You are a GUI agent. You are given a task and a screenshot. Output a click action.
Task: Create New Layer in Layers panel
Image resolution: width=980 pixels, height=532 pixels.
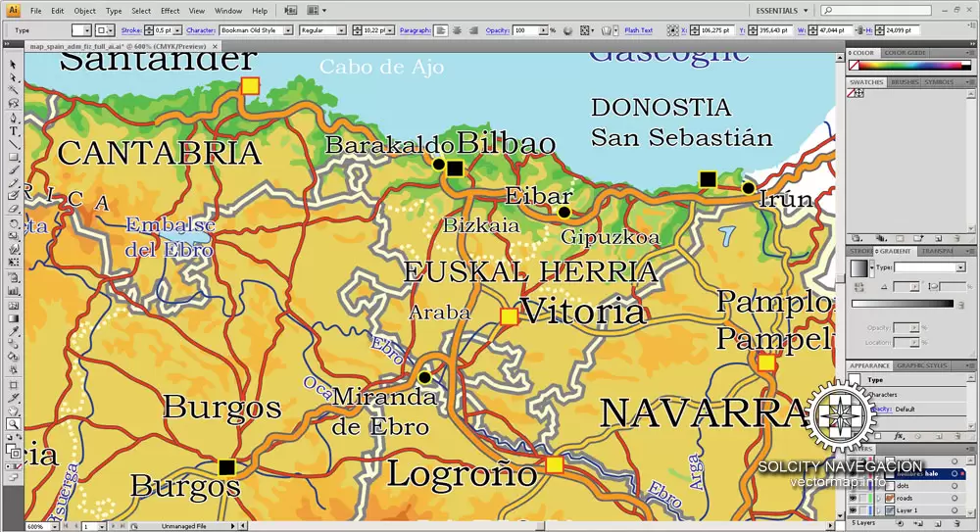pyautogui.click(x=938, y=522)
